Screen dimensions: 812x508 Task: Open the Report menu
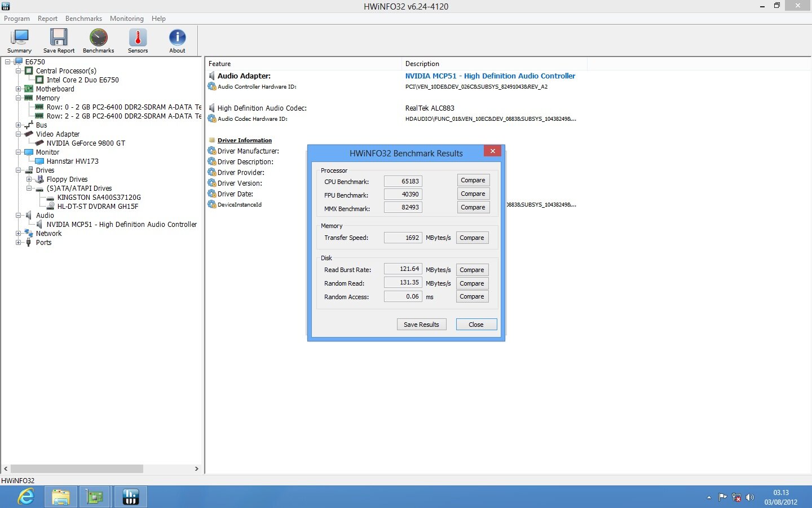pyautogui.click(x=47, y=19)
